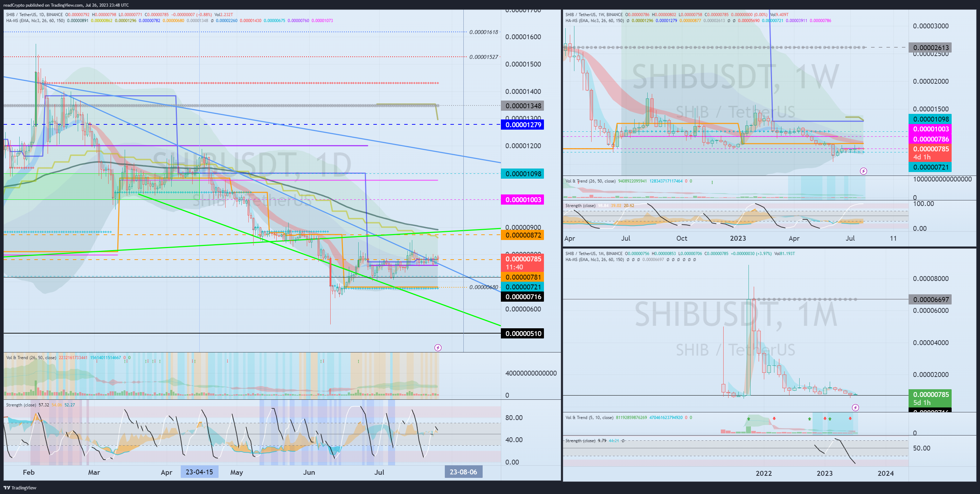Click the highlighted 23-08-06 date label
The image size is (980, 494).
click(463, 472)
